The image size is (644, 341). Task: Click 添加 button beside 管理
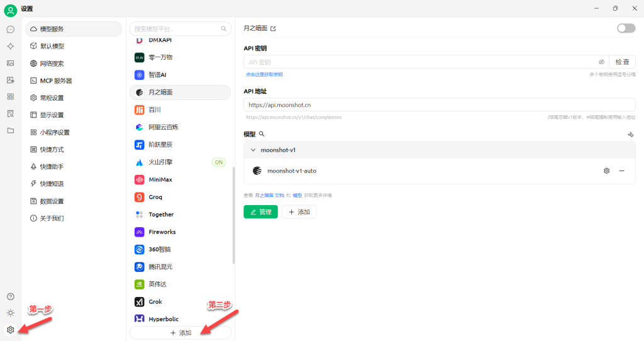[x=299, y=212]
